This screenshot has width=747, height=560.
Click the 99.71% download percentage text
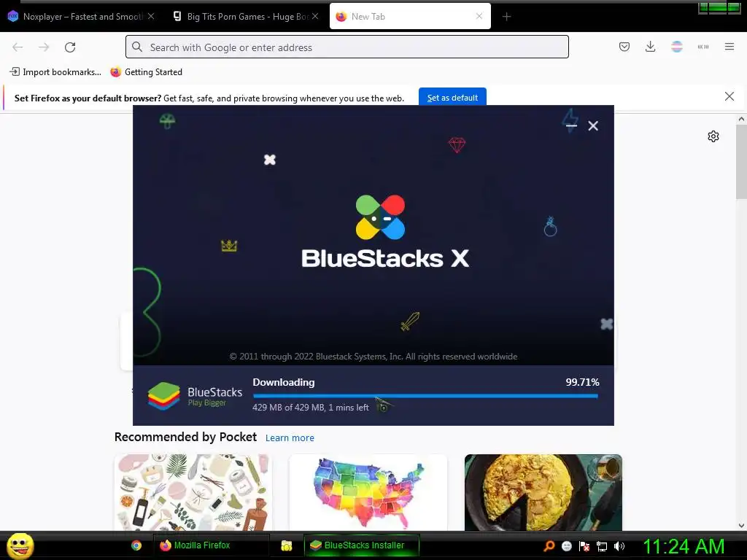tap(582, 382)
